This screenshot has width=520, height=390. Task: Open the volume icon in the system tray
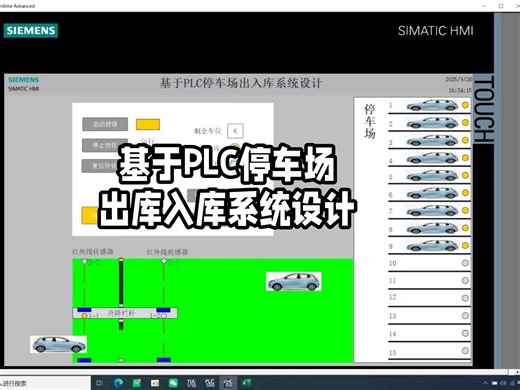tap(503, 383)
